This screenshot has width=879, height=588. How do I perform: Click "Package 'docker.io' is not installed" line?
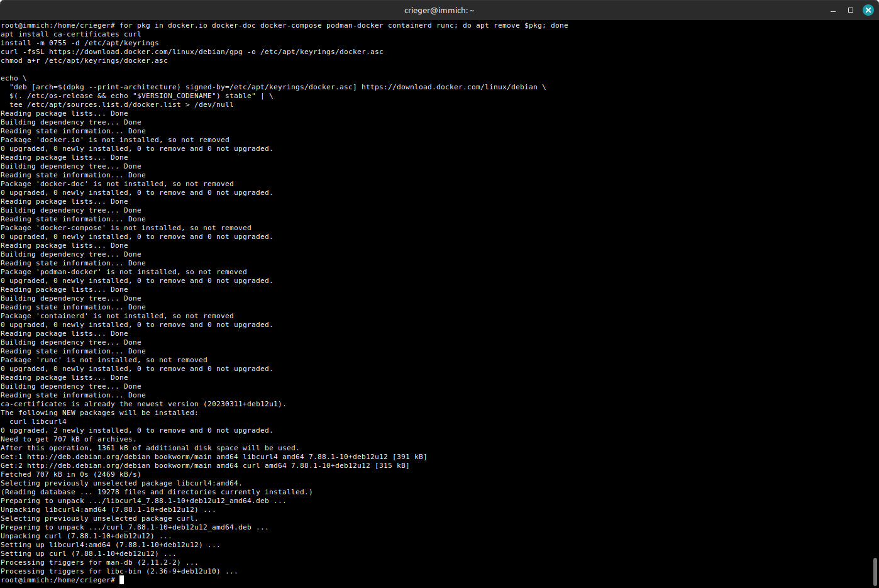(x=115, y=140)
